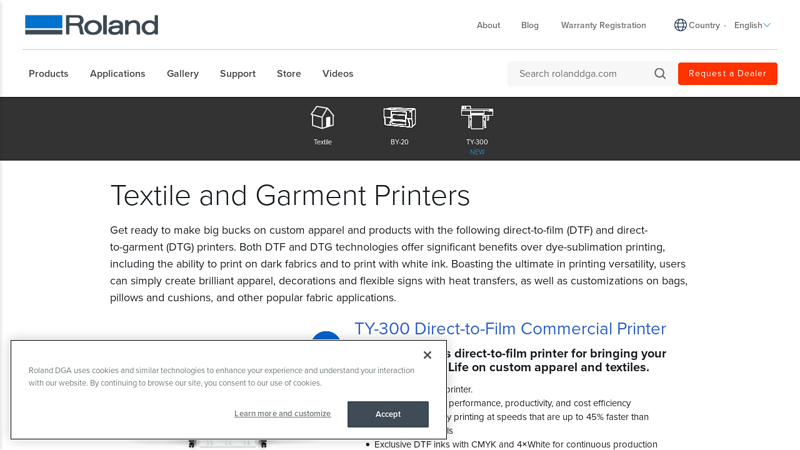Select the BY-20 printer icon
This screenshot has height=450, width=800.
point(399,117)
